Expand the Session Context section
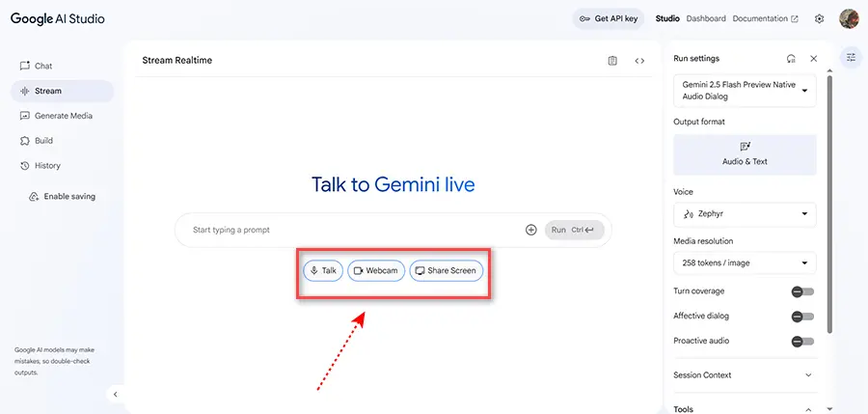This screenshot has width=868, height=414. click(745, 375)
